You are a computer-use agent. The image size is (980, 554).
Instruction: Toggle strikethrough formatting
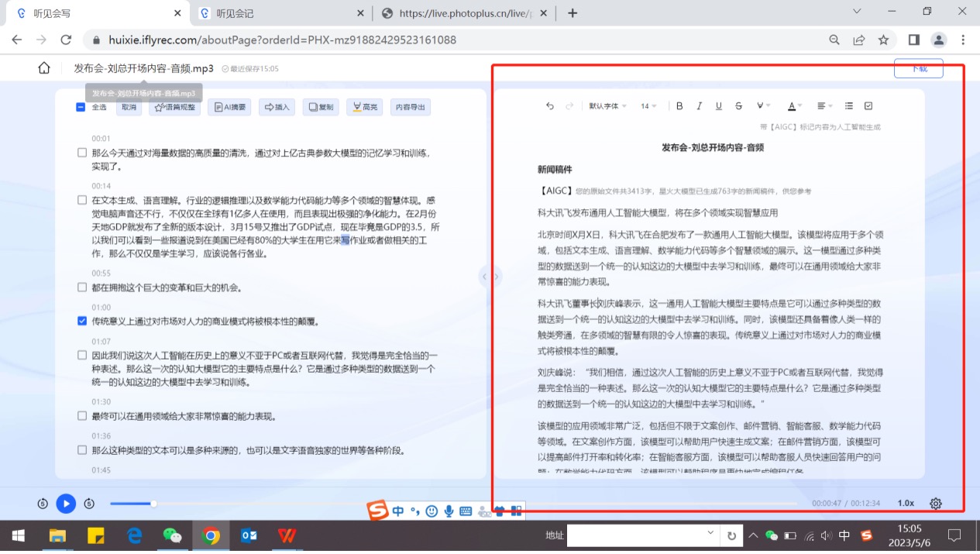(x=738, y=106)
